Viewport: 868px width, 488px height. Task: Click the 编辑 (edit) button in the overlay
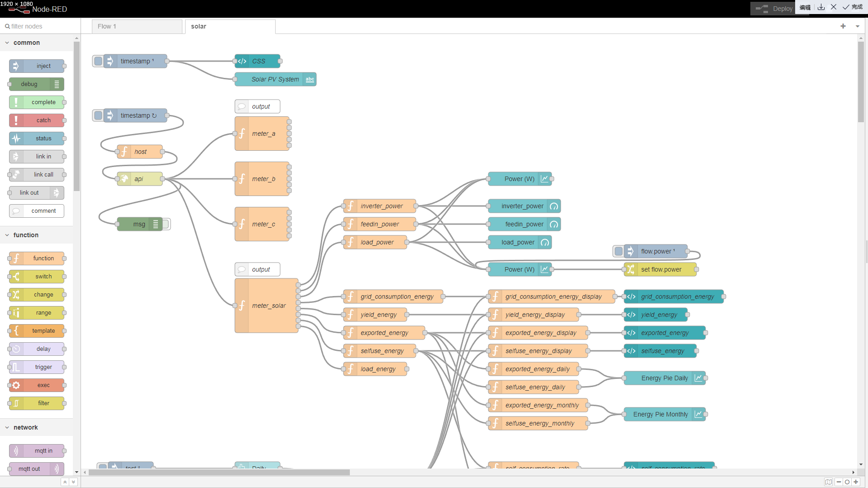[x=805, y=7]
